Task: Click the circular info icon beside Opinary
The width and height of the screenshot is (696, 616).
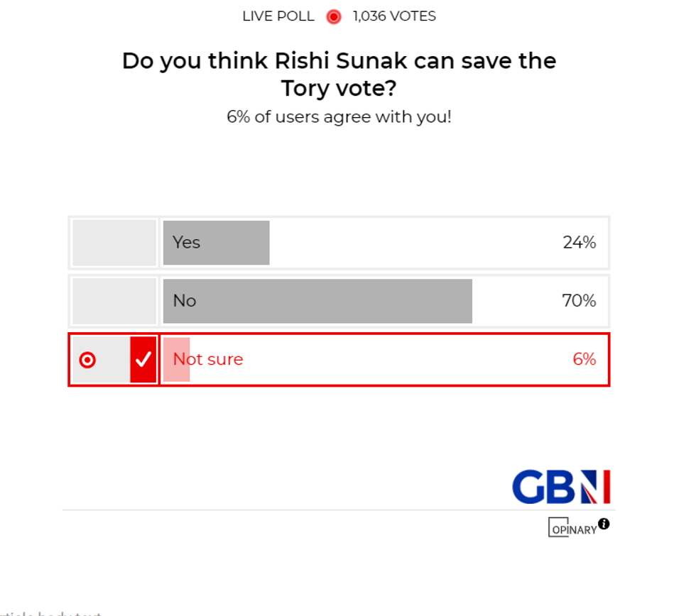Action: tap(603, 523)
